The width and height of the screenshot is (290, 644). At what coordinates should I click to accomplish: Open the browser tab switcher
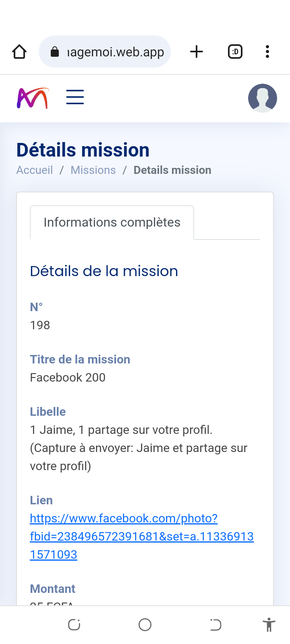pyautogui.click(x=235, y=52)
